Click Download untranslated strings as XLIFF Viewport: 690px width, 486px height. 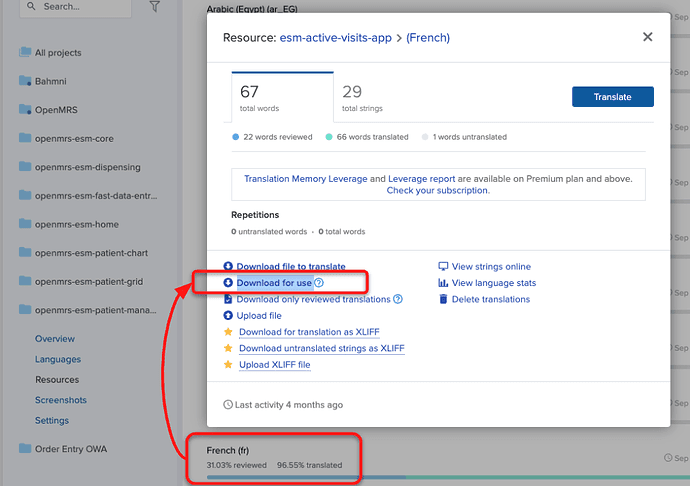coord(322,348)
